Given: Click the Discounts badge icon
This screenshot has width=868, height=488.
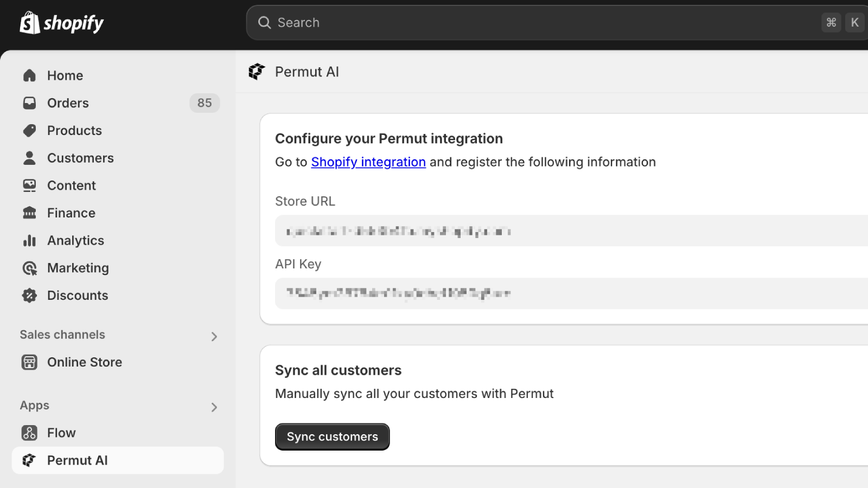Looking at the screenshot, I should click(x=29, y=296).
